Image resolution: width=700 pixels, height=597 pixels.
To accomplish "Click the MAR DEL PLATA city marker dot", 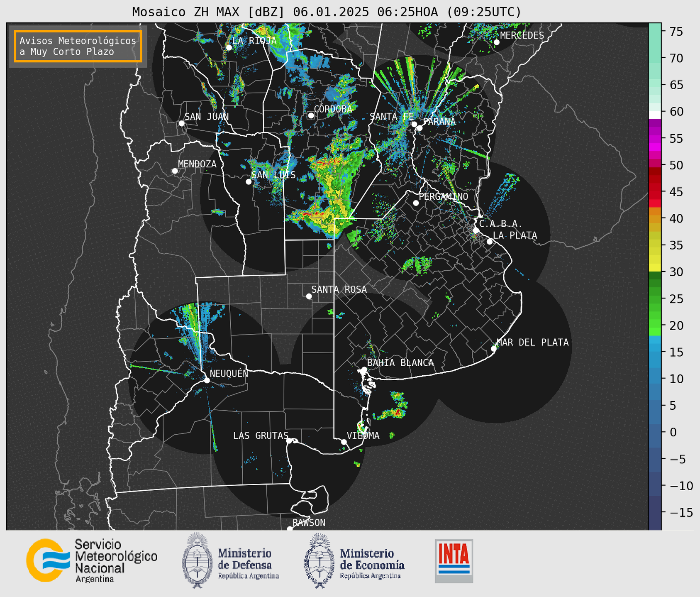I will click(x=493, y=349).
